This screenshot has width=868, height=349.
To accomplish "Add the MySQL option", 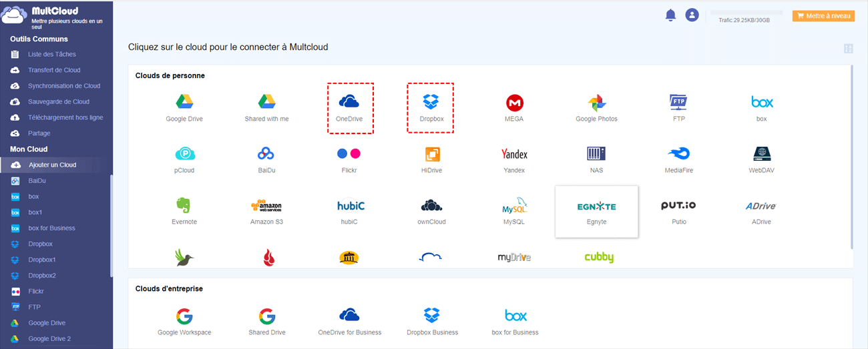I will [x=514, y=211].
